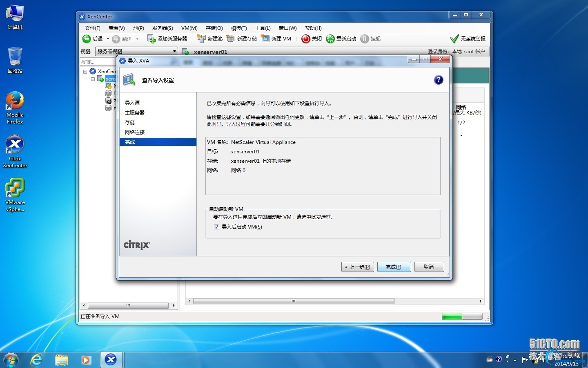Click the Cancel button in wizard
The height and width of the screenshot is (368, 588).
[x=429, y=267]
